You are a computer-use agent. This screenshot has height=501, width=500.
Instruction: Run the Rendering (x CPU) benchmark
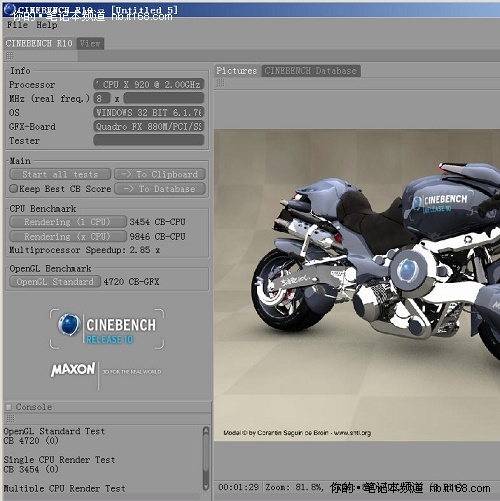point(68,236)
